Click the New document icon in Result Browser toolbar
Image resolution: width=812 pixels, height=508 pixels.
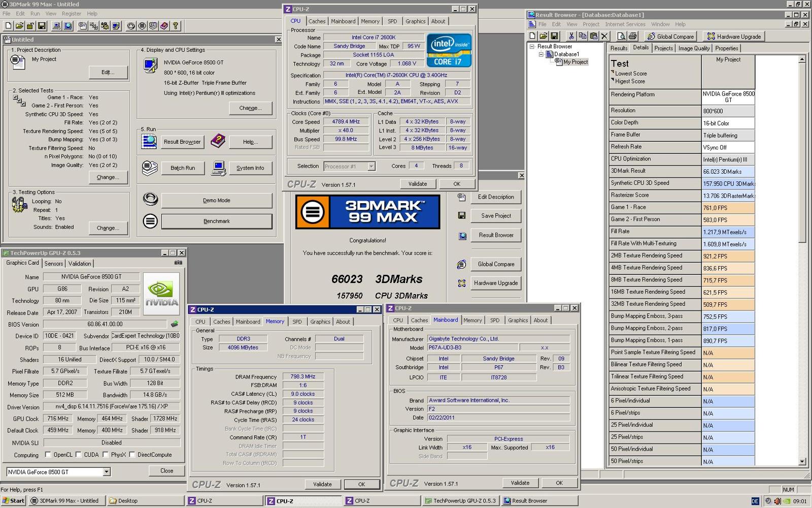(532, 36)
